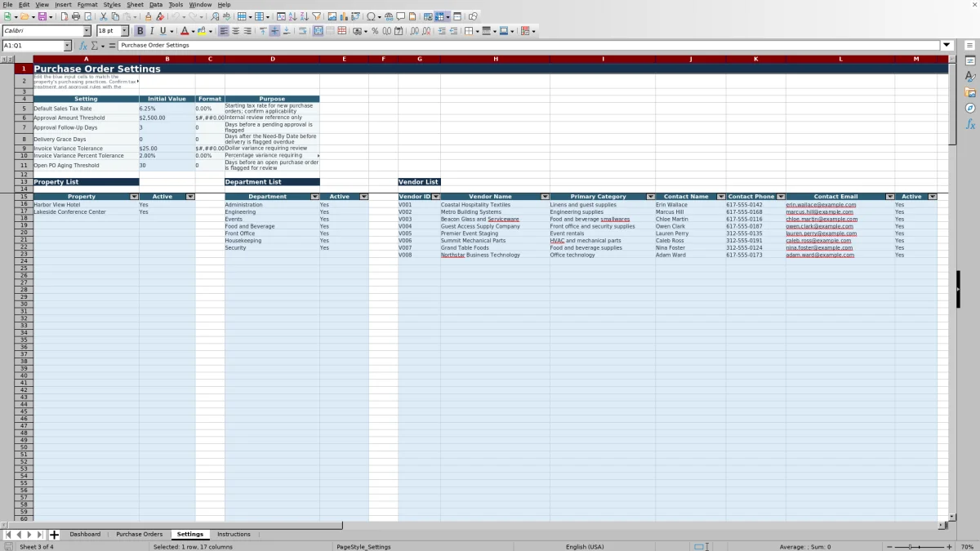The height and width of the screenshot is (551, 980).
Task: Switch to the Instructions sheet tab
Action: 234,534
